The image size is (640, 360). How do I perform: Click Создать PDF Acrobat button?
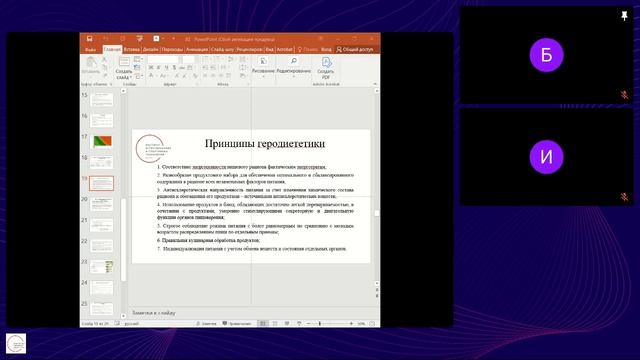click(326, 68)
